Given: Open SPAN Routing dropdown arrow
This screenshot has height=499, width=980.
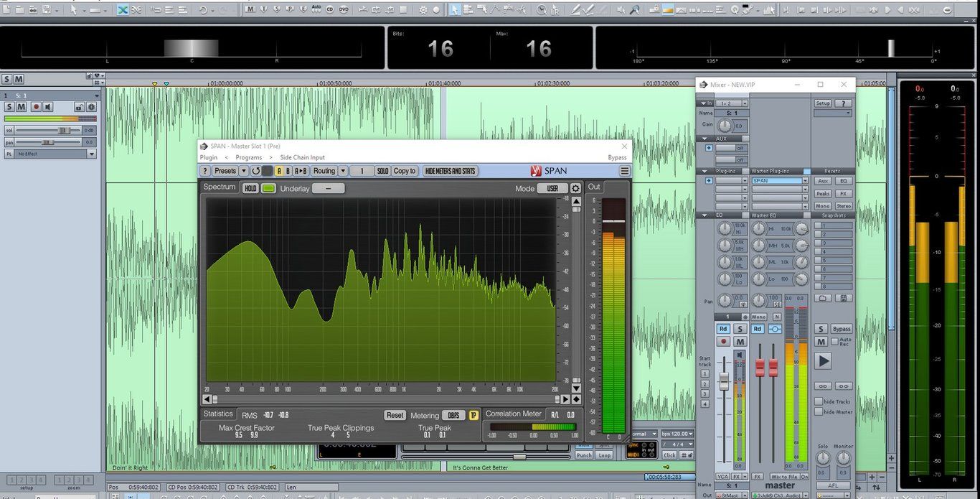Looking at the screenshot, I should click(343, 171).
